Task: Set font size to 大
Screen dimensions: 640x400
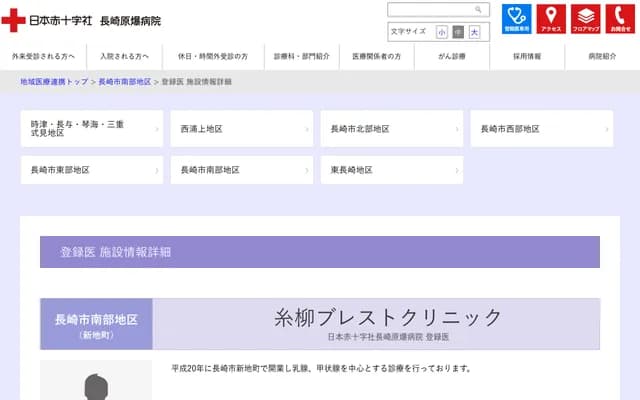Action: tap(474, 32)
